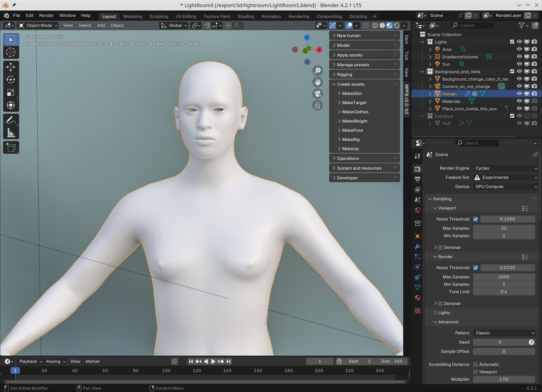Click the lock camera to view icon

[x=318, y=105]
